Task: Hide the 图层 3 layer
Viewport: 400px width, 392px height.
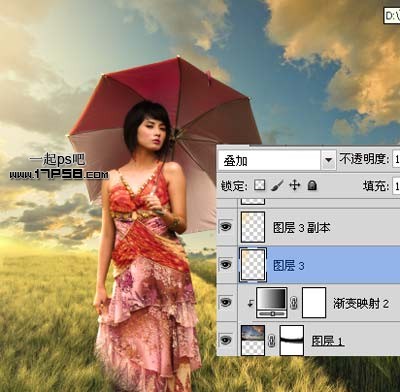Action: (226, 265)
